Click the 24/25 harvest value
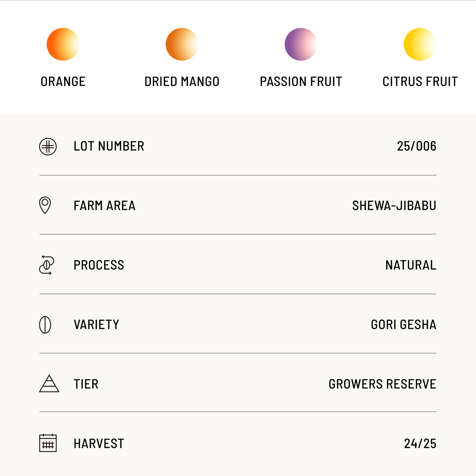This screenshot has width=476, height=476. [x=420, y=444]
